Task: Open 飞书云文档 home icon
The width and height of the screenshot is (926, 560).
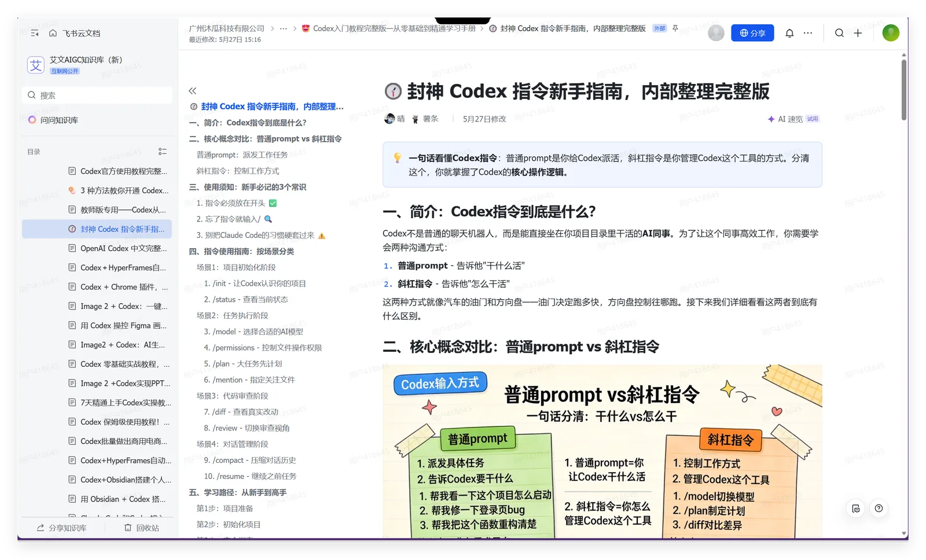Action: coord(53,33)
